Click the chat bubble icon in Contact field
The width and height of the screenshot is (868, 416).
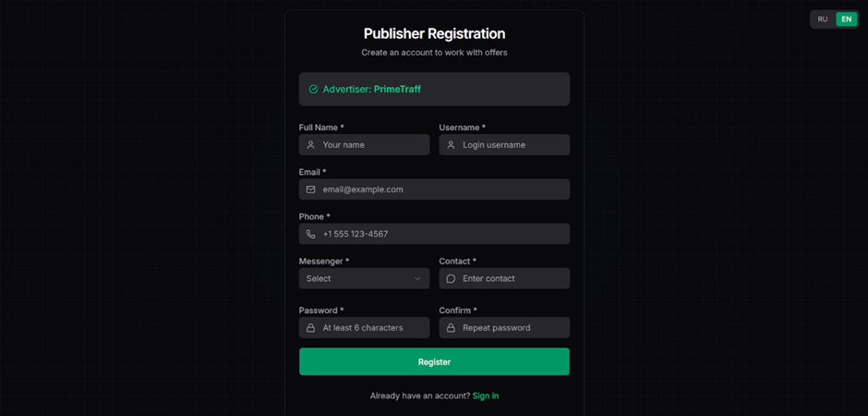(x=451, y=278)
